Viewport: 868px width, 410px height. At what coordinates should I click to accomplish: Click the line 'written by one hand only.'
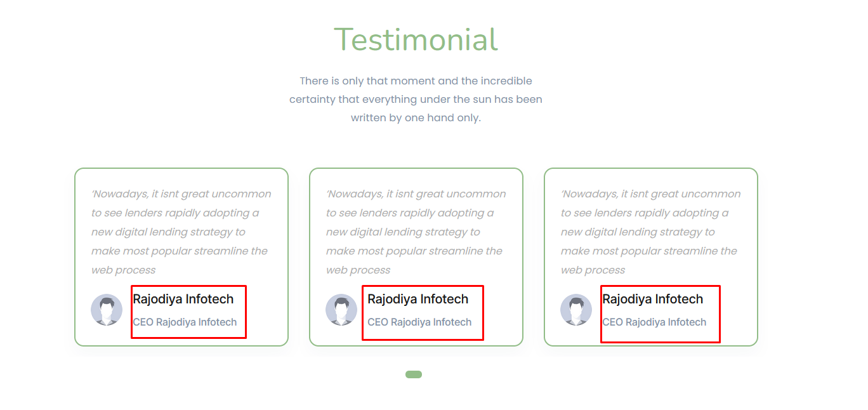pos(416,117)
